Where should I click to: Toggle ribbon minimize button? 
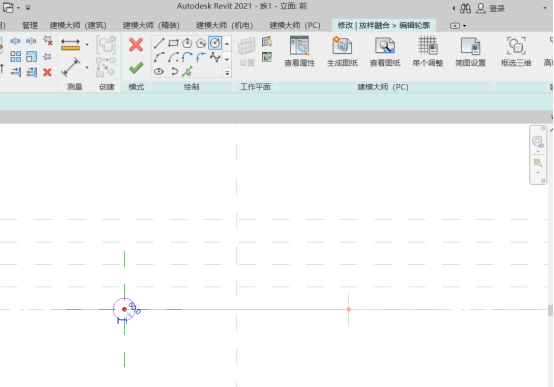455,25
